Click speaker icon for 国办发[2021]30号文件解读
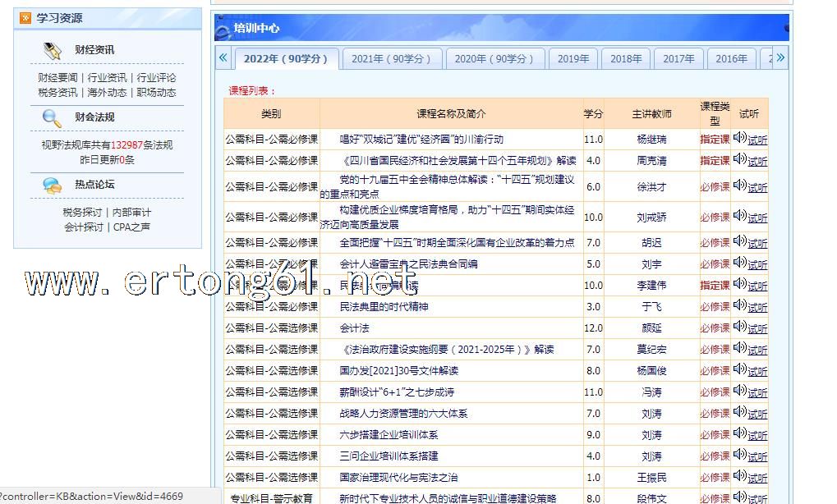Screen dimensions: 837x504 pos(739,369)
